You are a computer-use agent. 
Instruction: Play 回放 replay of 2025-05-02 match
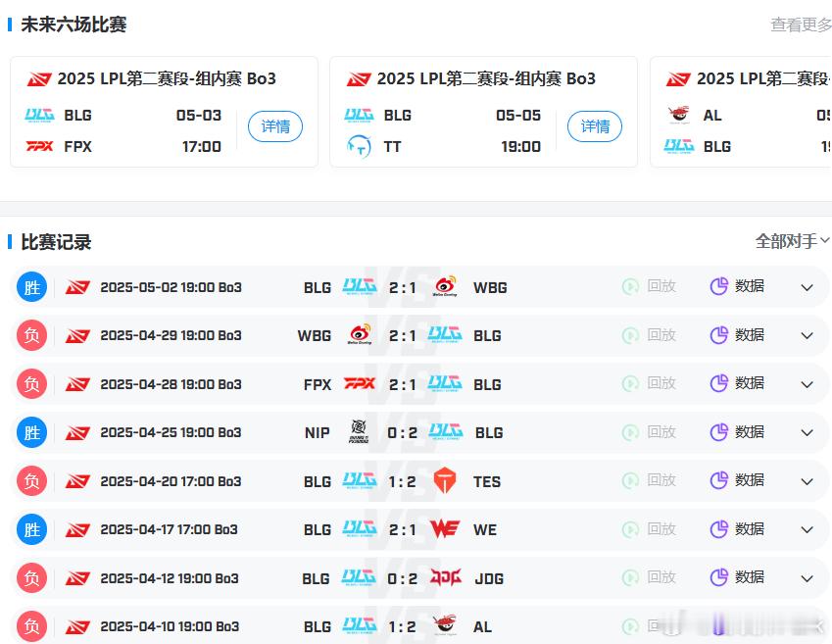pos(649,286)
